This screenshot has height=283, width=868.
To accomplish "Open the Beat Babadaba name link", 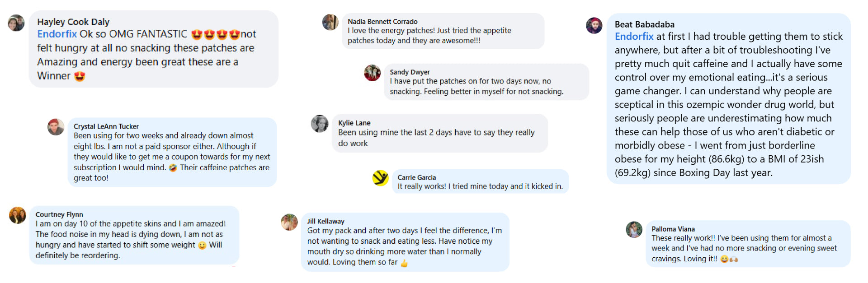I will (644, 24).
